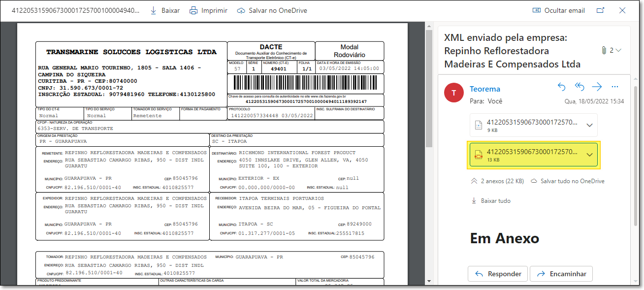
Task: Save file with Salvar no OneDrive
Action: 272,10
